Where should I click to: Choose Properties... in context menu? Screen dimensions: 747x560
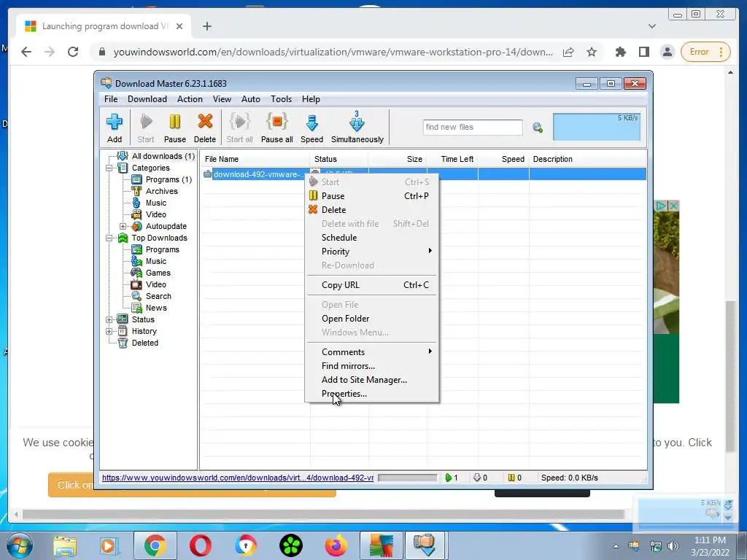(371, 393)
